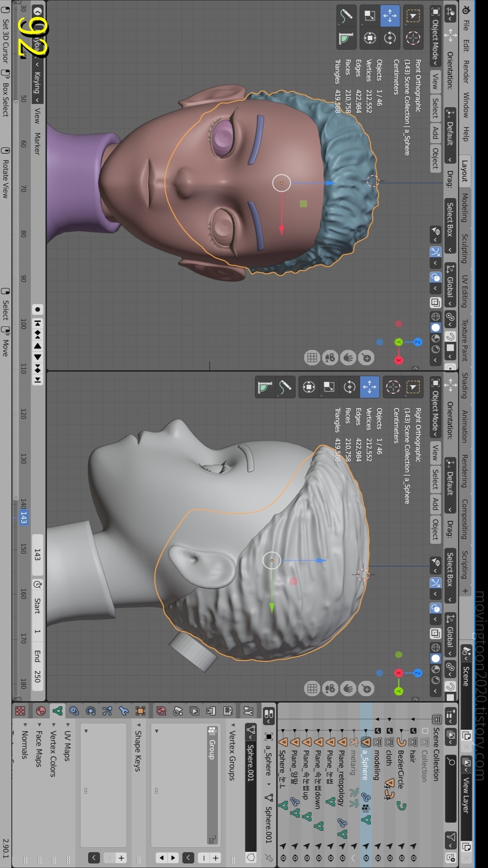Viewport: 488px width, 868px height.
Task: Select the 3D Cursor tool in Front Orthographic viewport
Action: [413, 38]
